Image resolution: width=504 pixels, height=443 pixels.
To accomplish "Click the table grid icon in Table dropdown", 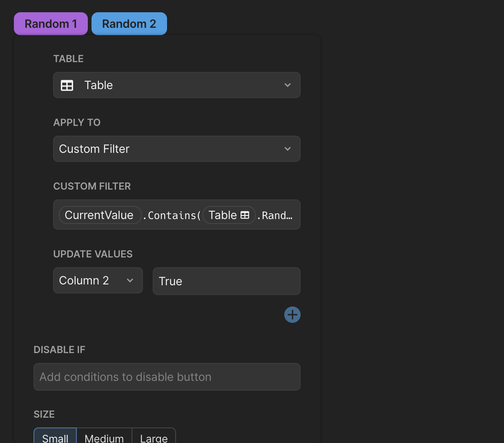I will coord(67,85).
